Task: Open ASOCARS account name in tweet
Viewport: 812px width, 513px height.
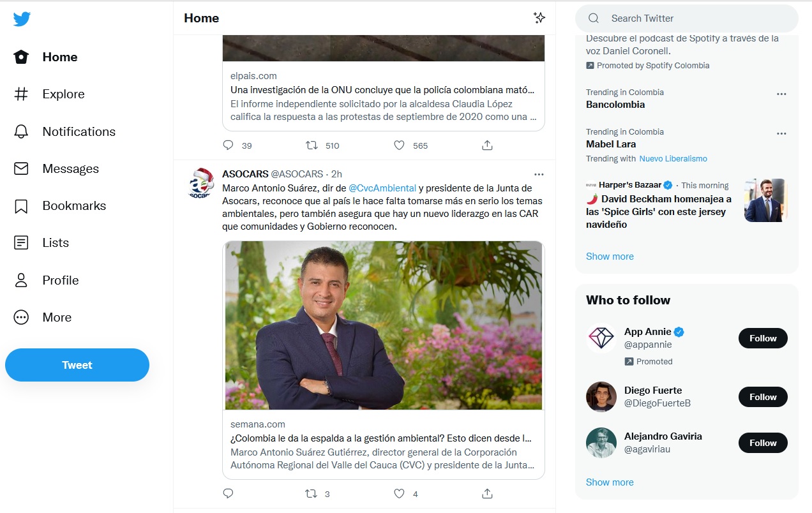Action: (x=245, y=174)
